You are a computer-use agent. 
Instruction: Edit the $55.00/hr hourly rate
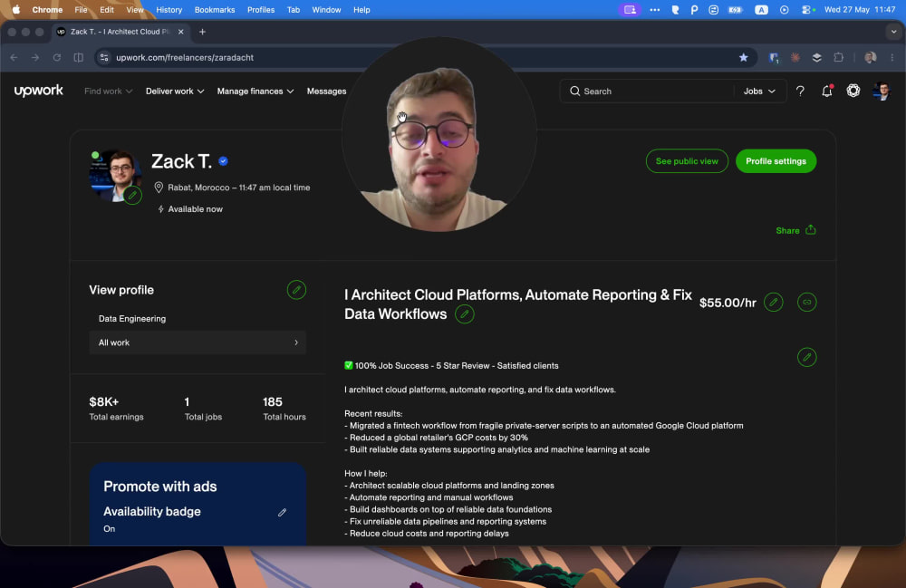[774, 302]
